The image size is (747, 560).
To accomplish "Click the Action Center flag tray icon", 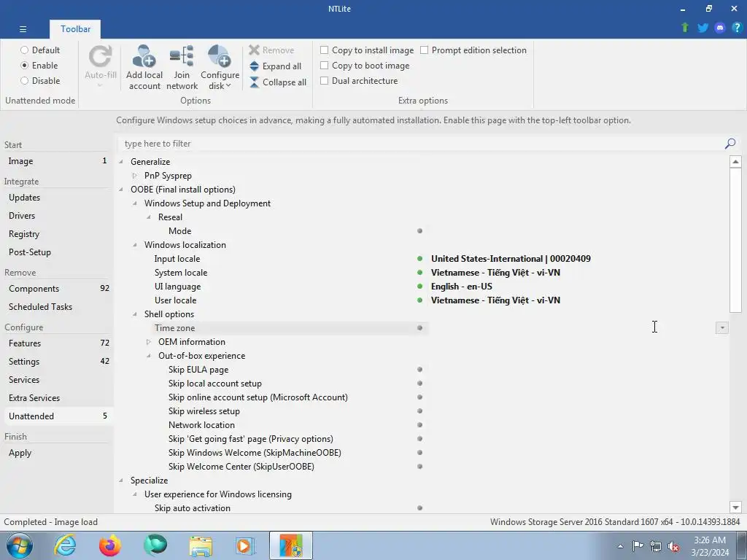I will tap(638, 545).
